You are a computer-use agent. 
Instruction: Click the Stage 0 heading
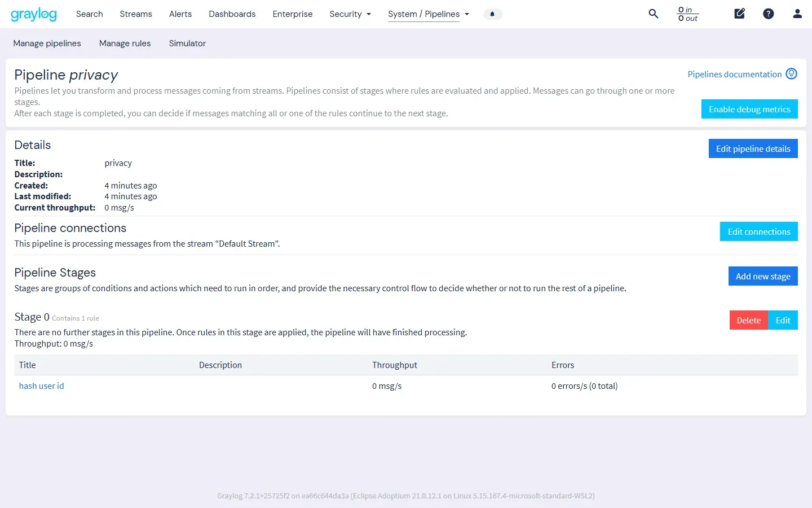pos(32,317)
